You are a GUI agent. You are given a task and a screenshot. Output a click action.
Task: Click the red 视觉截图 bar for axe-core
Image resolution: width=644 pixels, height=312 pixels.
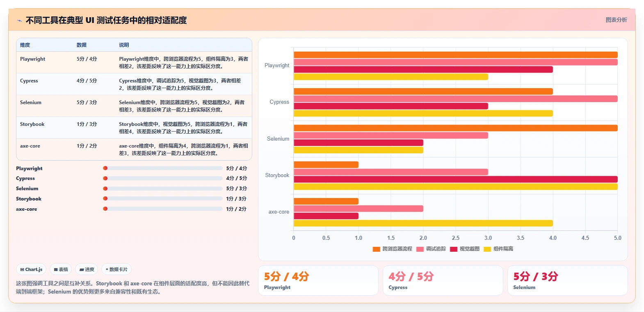[326, 216]
